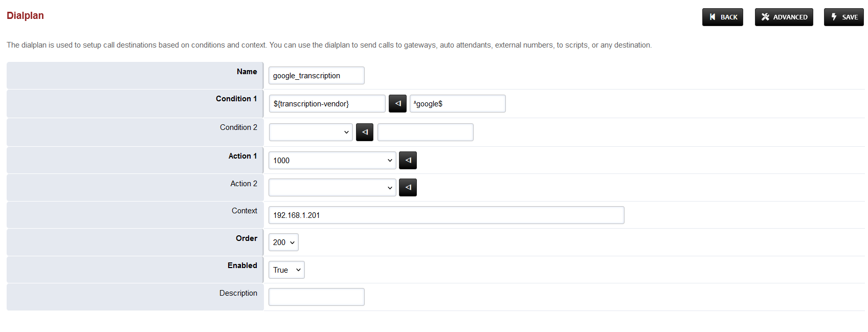This screenshot has height=332, width=868.
Task: Click the Condition 1 expression field ^google$
Action: (457, 103)
